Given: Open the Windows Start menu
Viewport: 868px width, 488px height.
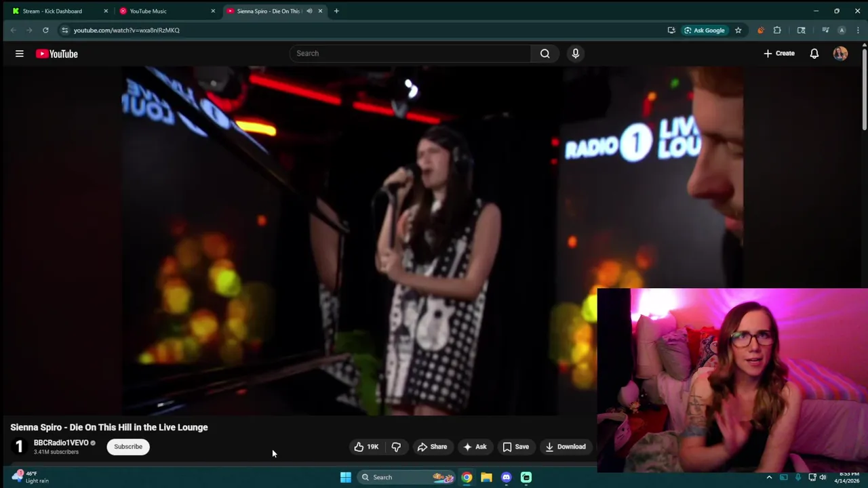Looking at the screenshot, I should click(x=345, y=477).
